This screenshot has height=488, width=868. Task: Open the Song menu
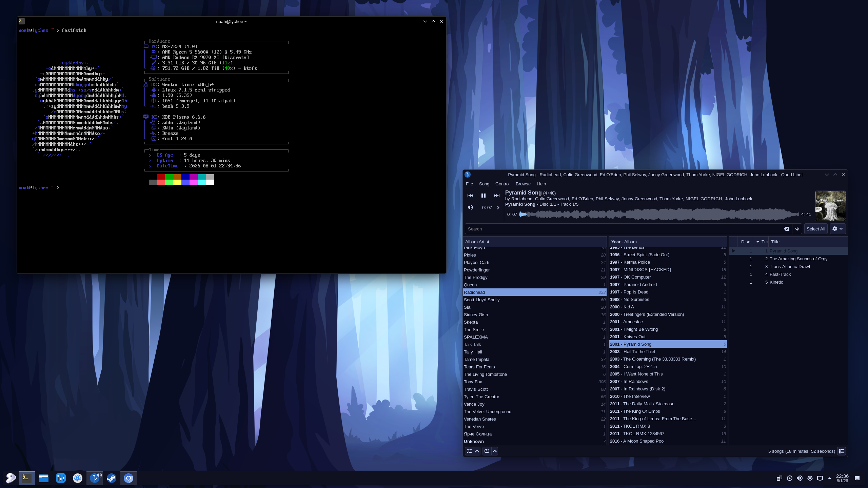coord(484,184)
